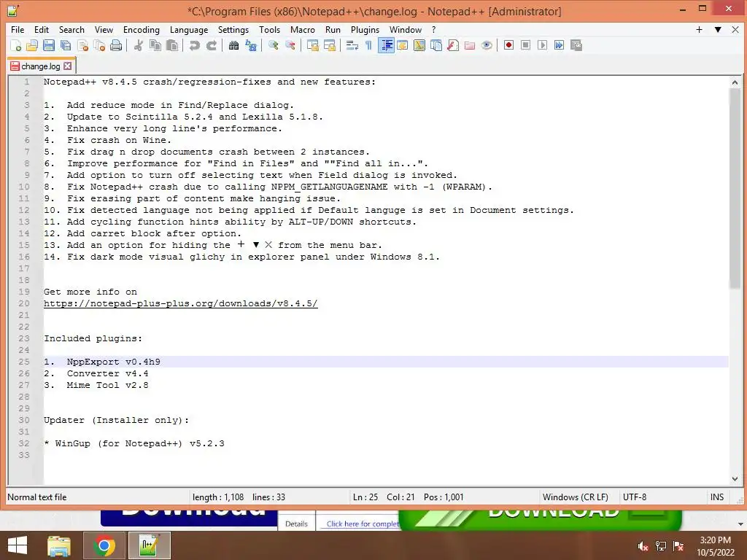
Task: Open File Explorer from the taskbar
Action: click(59, 545)
